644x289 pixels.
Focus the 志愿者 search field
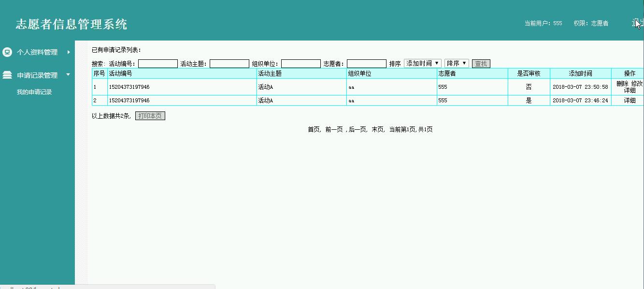tap(367, 64)
